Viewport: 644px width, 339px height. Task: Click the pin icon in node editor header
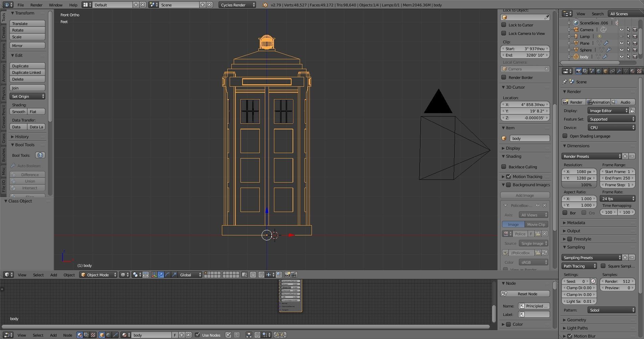pyautogui.click(x=228, y=335)
